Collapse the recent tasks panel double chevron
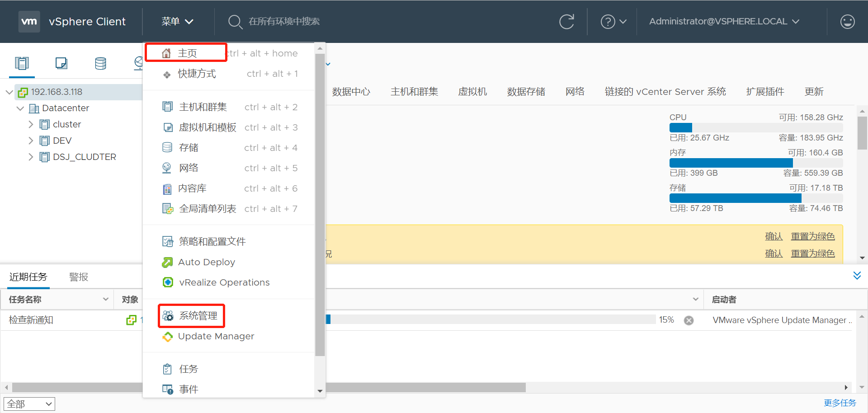This screenshot has width=868, height=413. pos(857,276)
